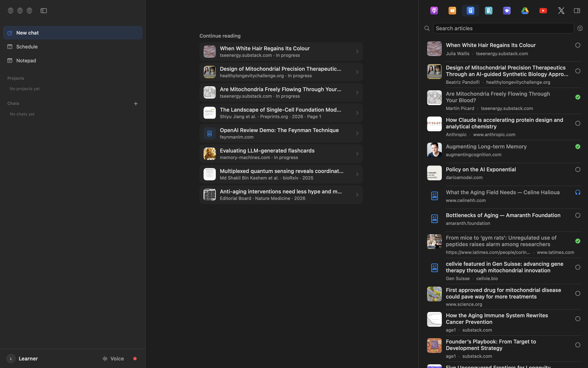588x368 pixels.
Task: Open the purple graduation cap courses icon
Action: coord(507,11)
